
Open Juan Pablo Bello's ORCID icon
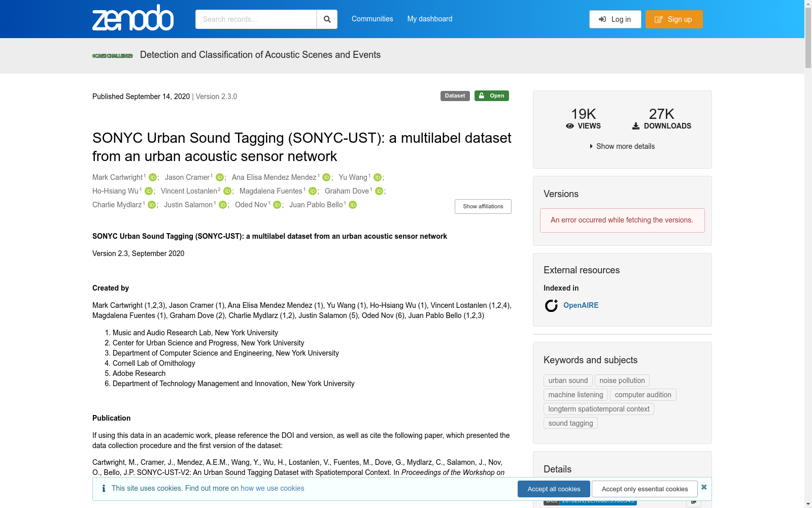click(x=353, y=205)
